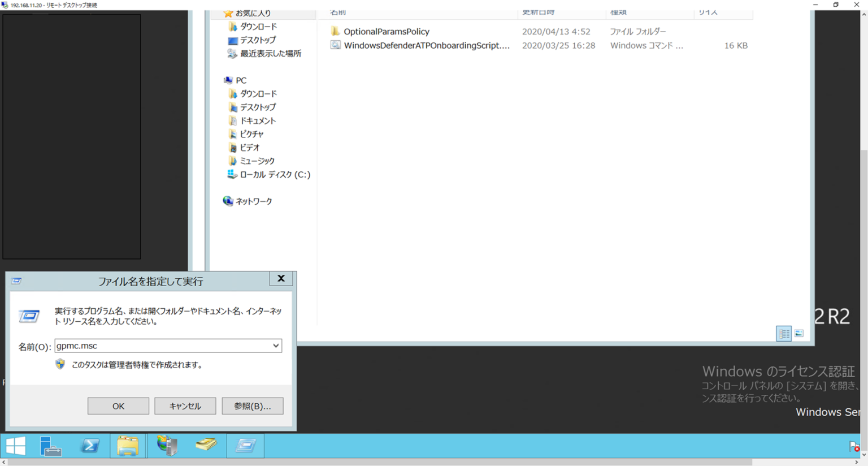Open File Explorer from the taskbar

[128, 446]
